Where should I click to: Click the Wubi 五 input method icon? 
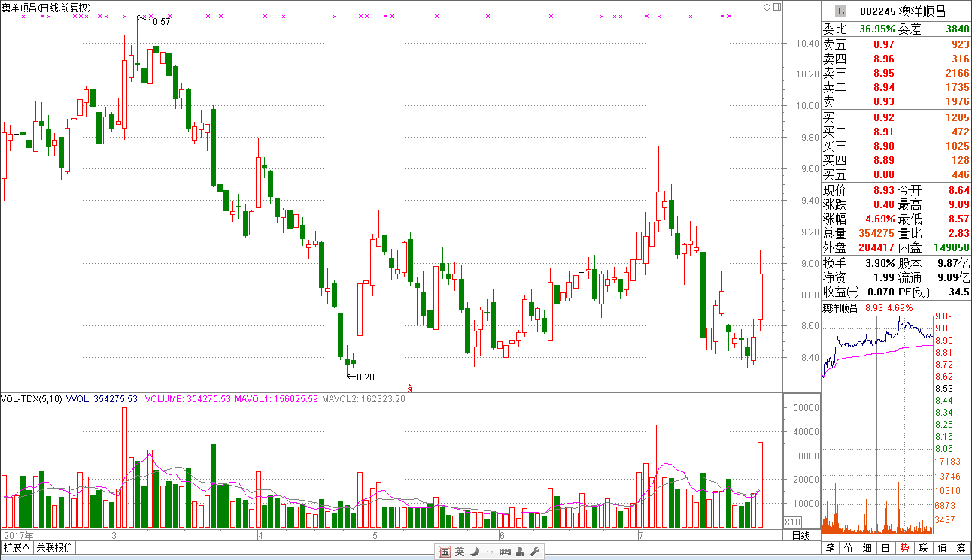click(x=445, y=552)
